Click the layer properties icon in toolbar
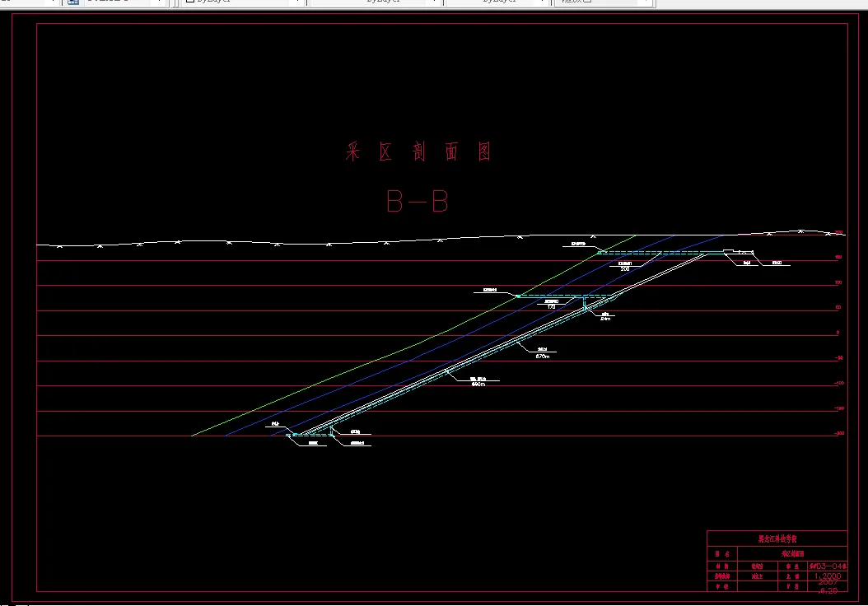The height and width of the screenshot is (606, 868). tap(73, 2)
